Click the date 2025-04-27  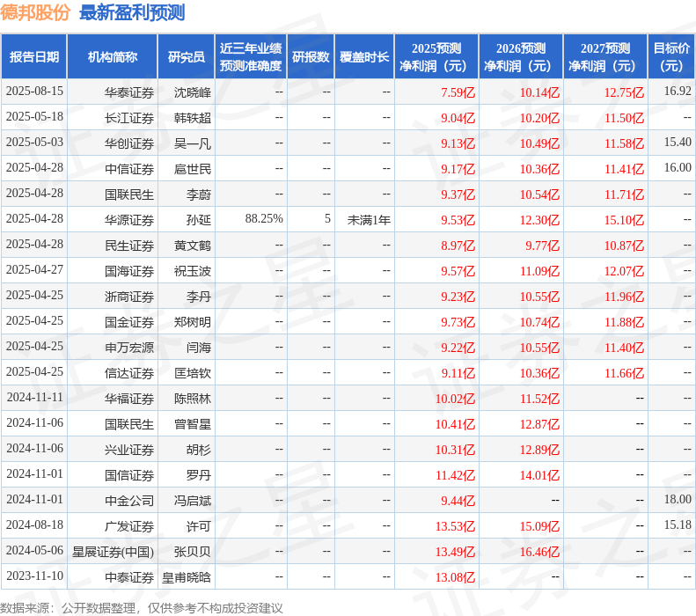coord(34,270)
